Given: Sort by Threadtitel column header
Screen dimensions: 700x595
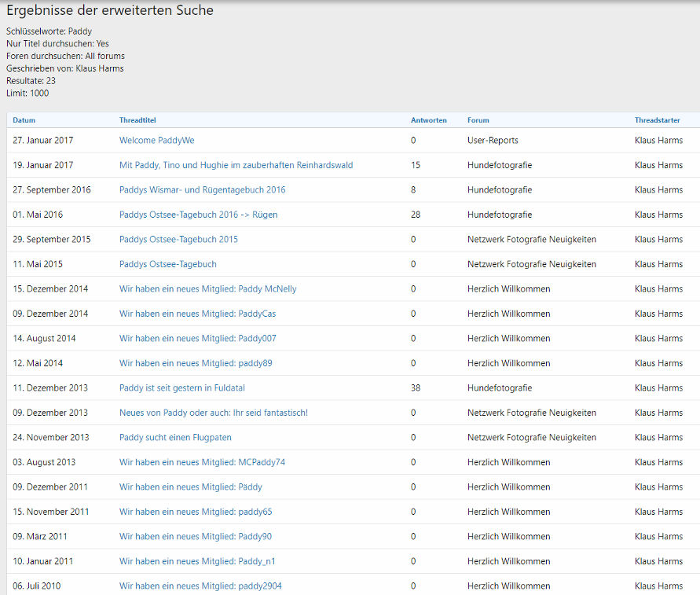Looking at the screenshot, I should tap(137, 120).
